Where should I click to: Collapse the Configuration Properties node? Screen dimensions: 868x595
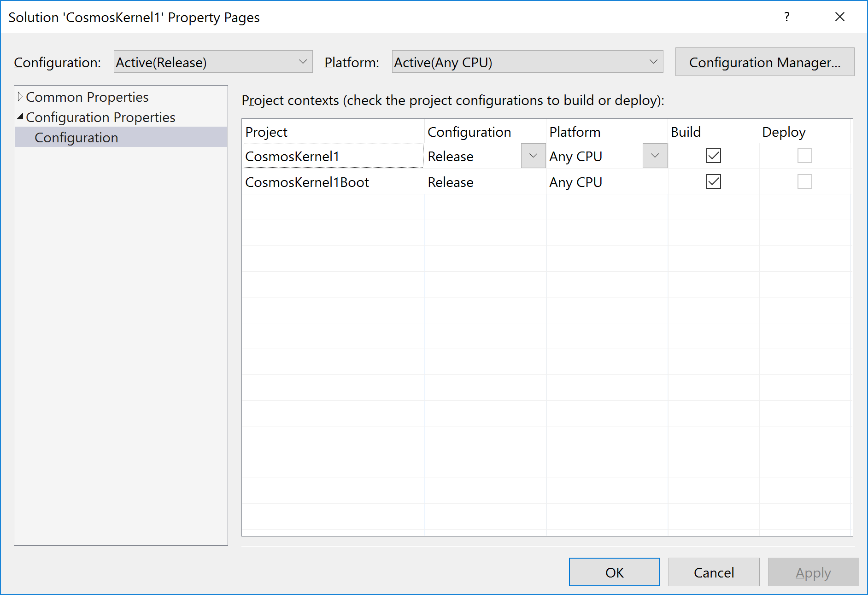point(20,117)
